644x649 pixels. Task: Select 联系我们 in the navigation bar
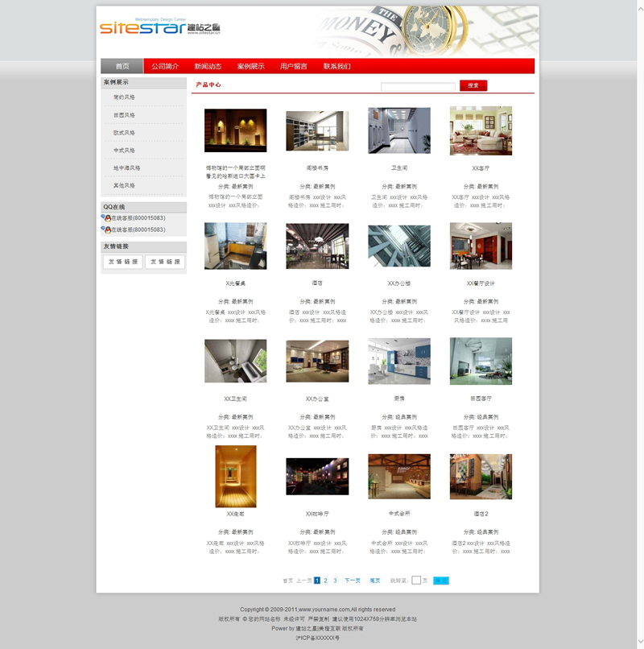[x=336, y=66]
